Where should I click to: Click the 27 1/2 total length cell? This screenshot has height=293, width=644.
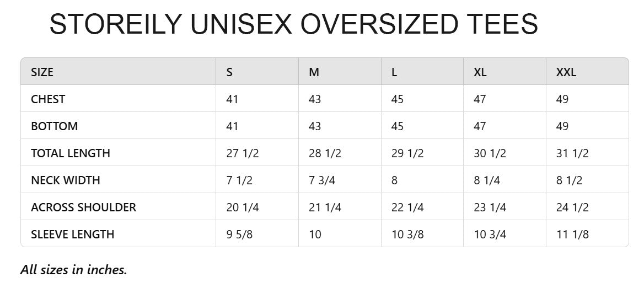tap(243, 153)
